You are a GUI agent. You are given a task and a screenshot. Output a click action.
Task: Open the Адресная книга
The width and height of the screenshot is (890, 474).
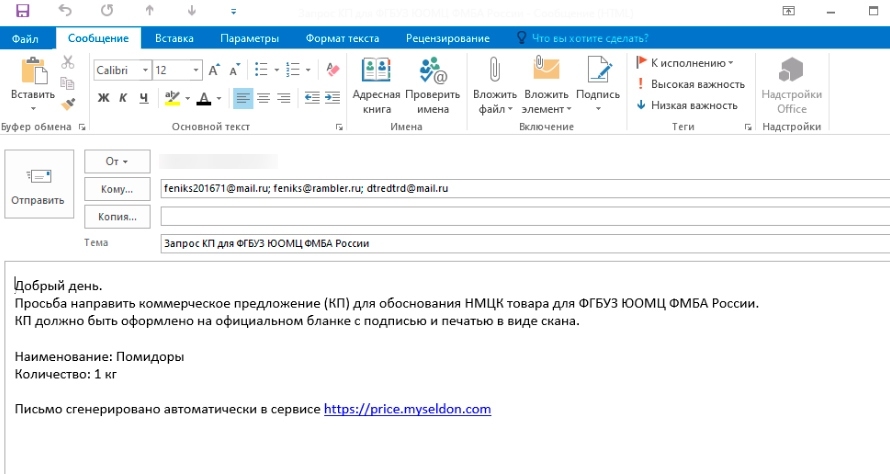click(x=376, y=85)
